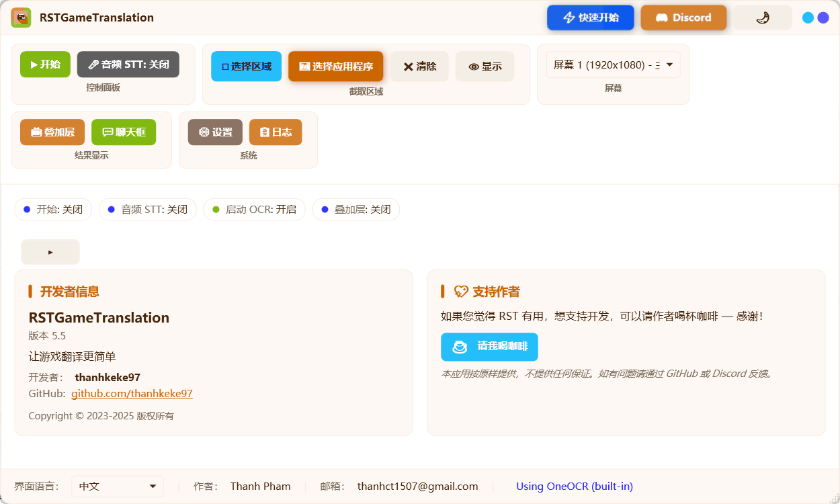Show the capture region via 显示 eye button
Screen dimensions: 840x504
click(485, 67)
